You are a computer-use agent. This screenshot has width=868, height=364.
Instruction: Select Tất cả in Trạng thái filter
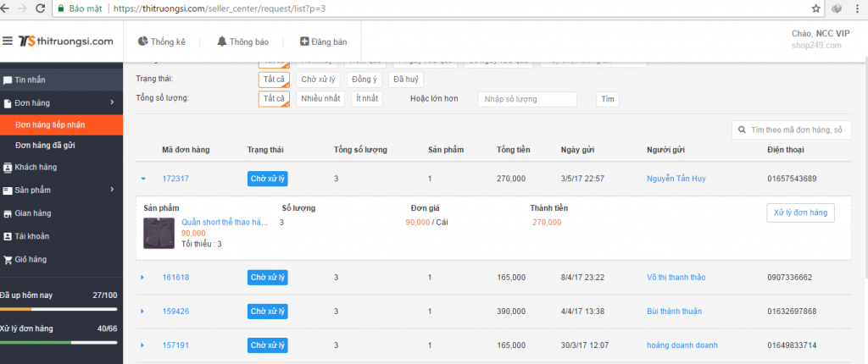(274, 80)
